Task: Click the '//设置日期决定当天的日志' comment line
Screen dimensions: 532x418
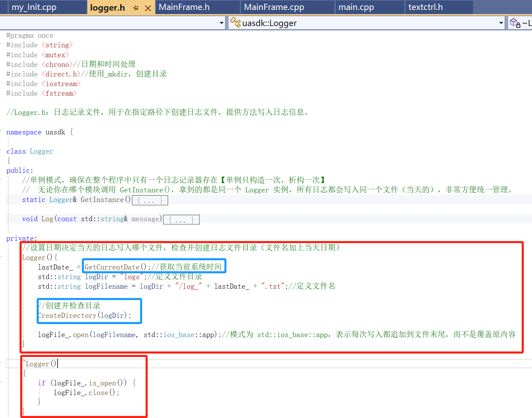Action: tap(182, 248)
